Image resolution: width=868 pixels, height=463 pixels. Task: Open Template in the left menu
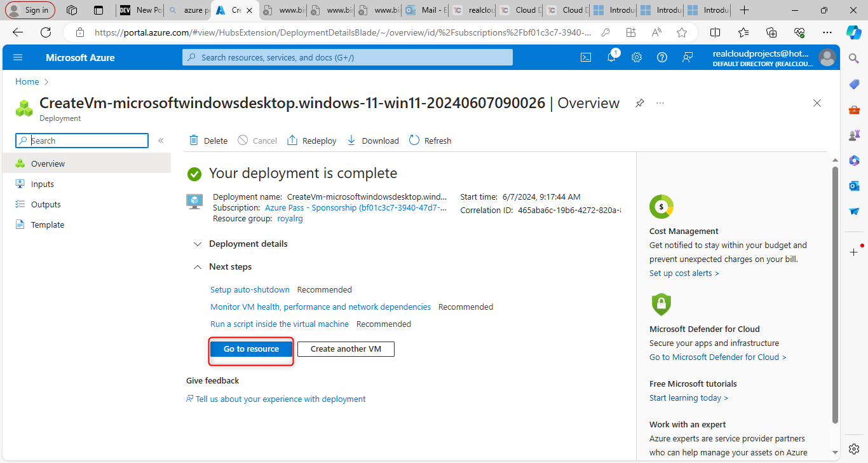tap(86, 225)
